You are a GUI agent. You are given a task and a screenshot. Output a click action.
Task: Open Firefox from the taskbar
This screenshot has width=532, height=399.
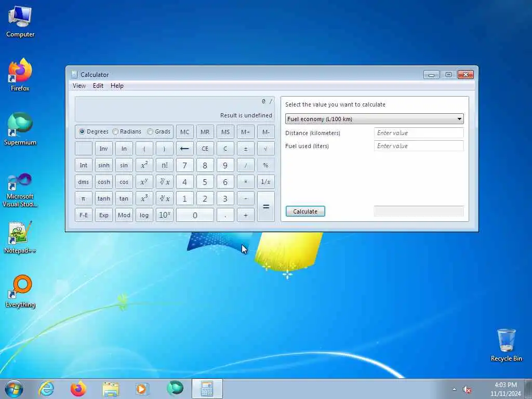click(78, 389)
